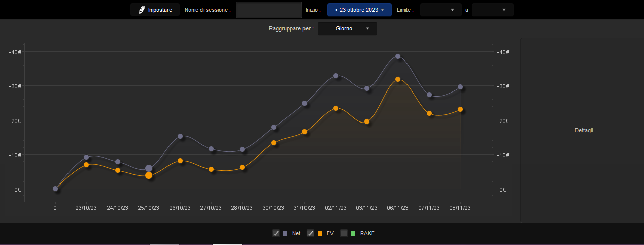The image size is (644, 245).
Task: Click the EV legend label
Action: pyautogui.click(x=330, y=234)
